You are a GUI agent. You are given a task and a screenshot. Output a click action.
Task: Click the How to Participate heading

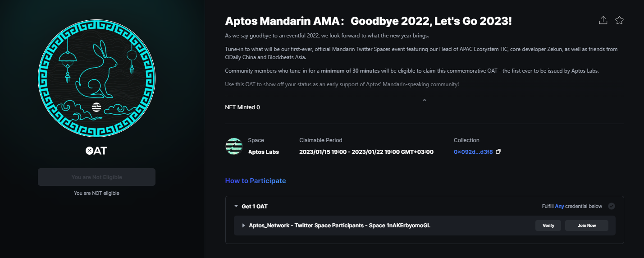coord(256,181)
